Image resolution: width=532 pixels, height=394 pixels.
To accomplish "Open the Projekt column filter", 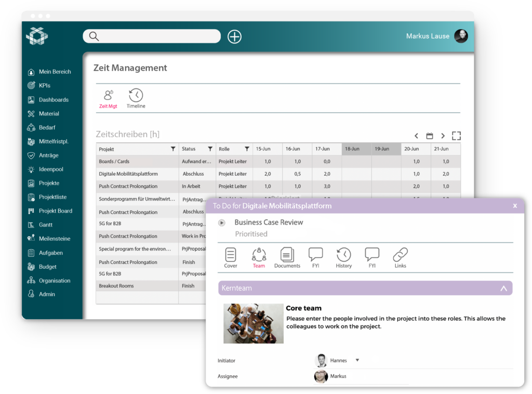I will point(173,149).
